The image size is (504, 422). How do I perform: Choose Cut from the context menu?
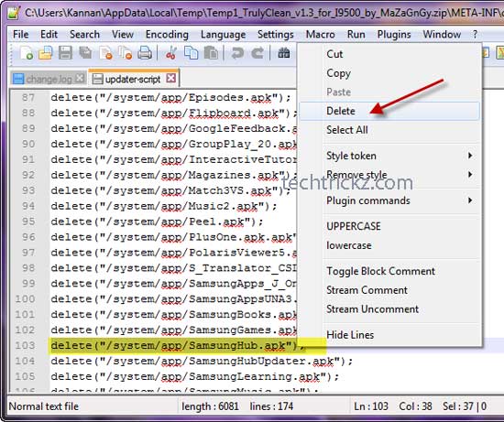click(334, 54)
